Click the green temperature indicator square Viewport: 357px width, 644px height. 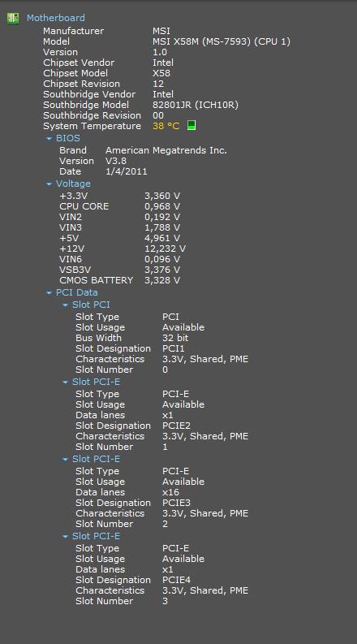click(x=191, y=125)
